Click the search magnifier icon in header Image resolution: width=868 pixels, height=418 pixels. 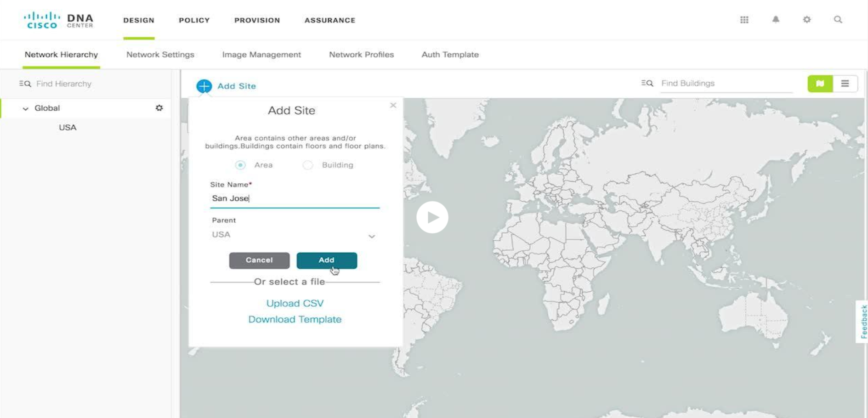point(838,20)
